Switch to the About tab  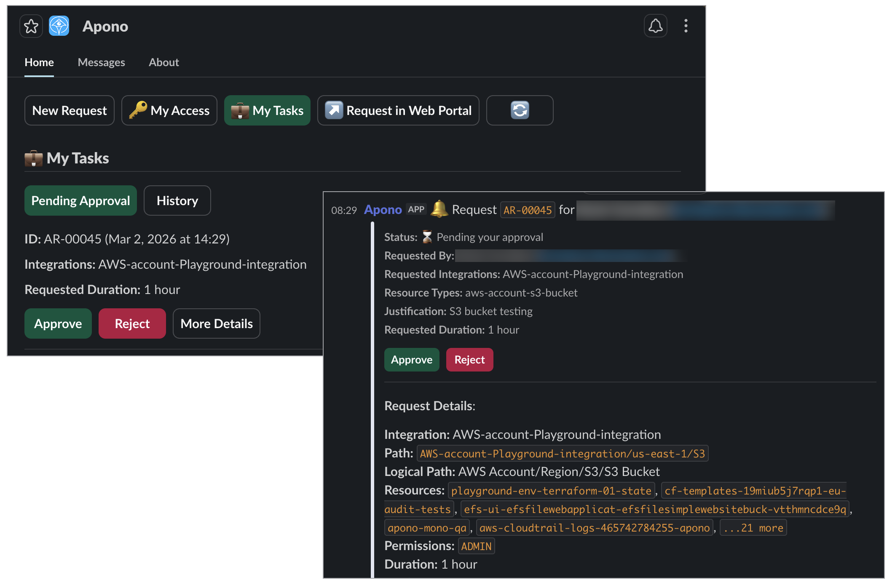pos(163,62)
